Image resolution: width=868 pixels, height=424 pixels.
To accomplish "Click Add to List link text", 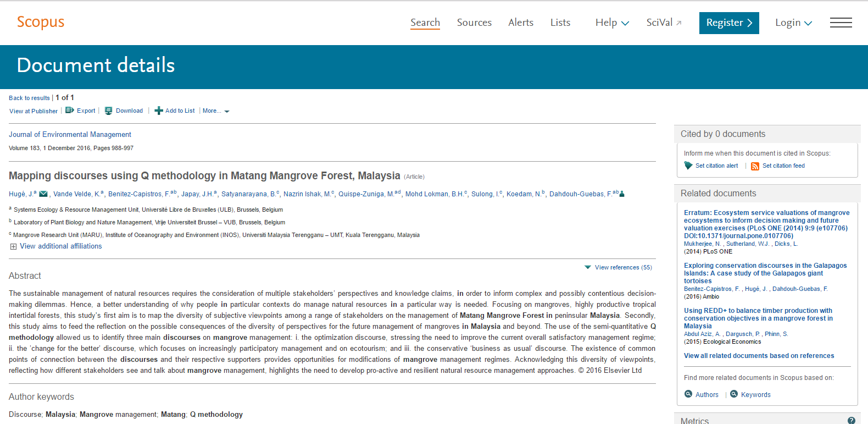I will tap(180, 111).
